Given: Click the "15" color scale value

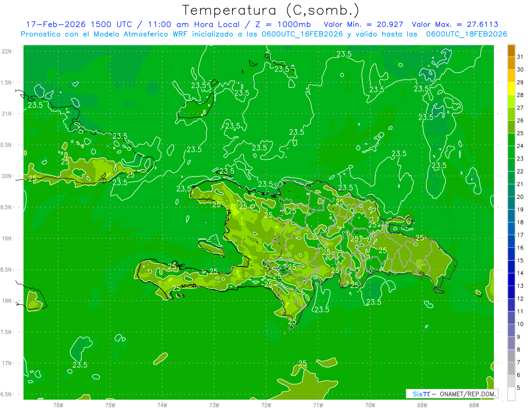Looking at the screenshot, I should coord(520,261).
